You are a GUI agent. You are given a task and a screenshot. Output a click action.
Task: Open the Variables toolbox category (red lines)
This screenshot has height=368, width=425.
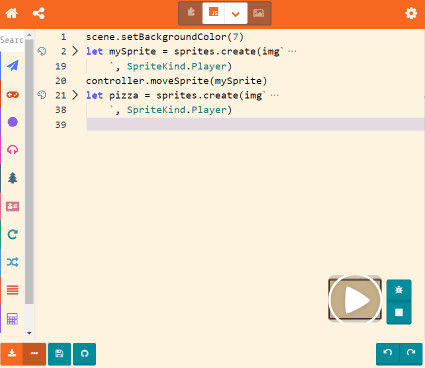pos(13,290)
